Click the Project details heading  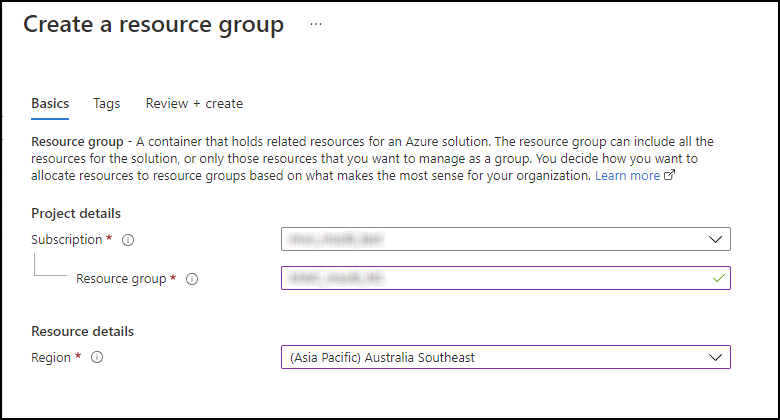click(76, 213)
